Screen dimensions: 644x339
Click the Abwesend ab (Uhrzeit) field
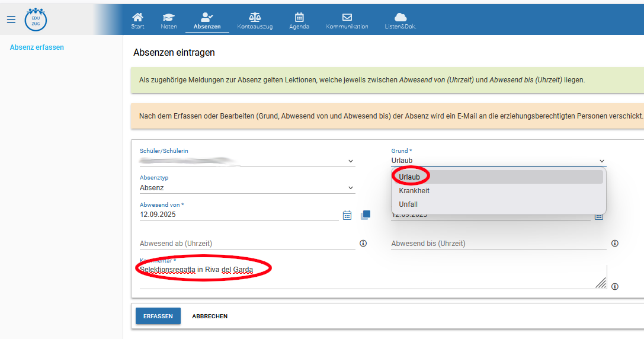pos(247,244)
